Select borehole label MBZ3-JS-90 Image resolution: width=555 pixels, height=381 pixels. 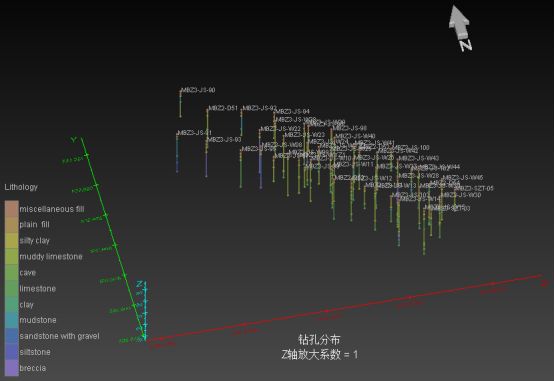[198, 90]
